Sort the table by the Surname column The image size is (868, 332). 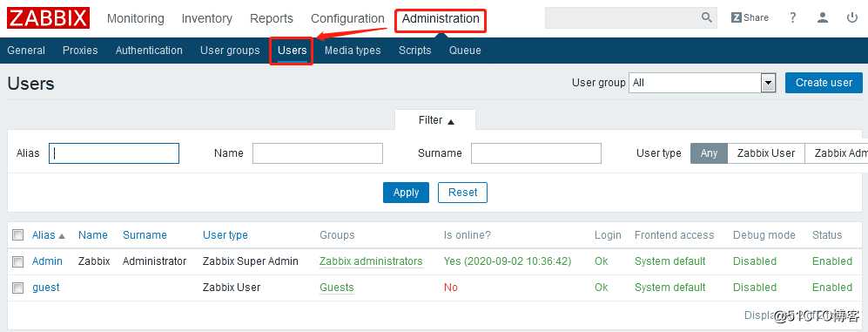point(145,235)
